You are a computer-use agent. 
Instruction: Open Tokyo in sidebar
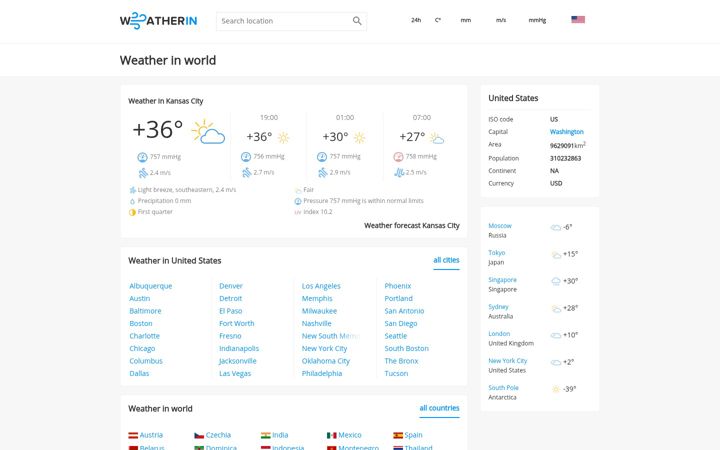(x=496, y=253)
